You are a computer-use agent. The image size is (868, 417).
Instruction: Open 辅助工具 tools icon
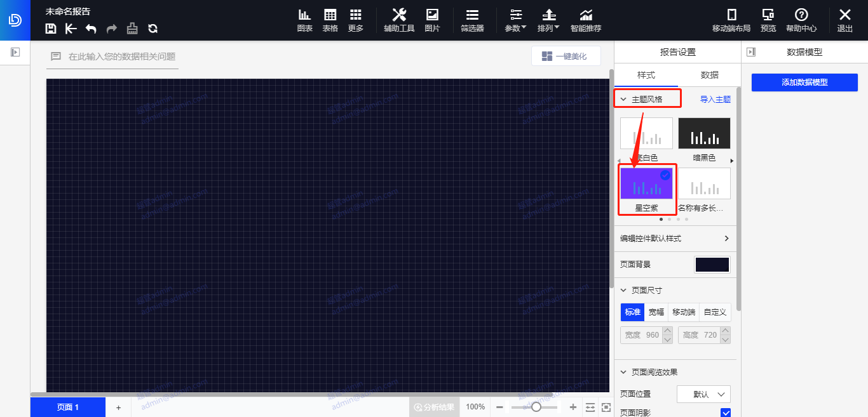[x=399, y=20]
